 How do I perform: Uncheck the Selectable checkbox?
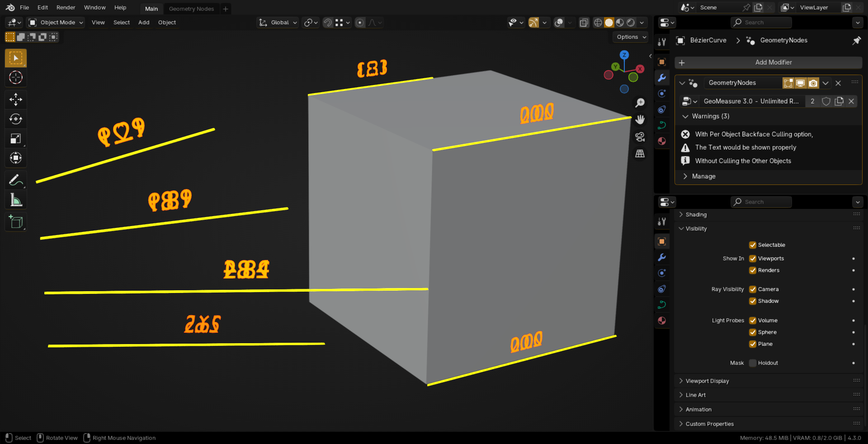pos(753,245)
